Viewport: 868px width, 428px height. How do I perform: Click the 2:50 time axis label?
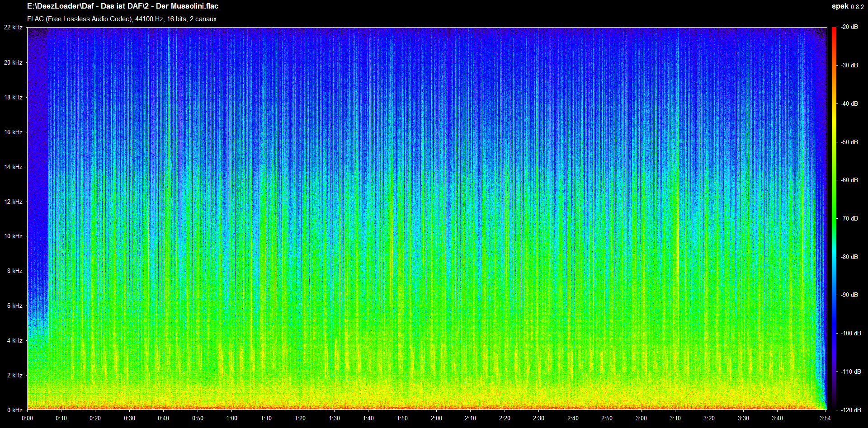click(x=607, y=418)
